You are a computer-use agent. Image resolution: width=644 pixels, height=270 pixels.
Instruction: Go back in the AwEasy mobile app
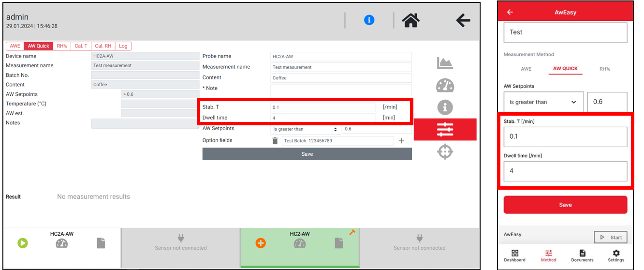click(x=510, y=12)
